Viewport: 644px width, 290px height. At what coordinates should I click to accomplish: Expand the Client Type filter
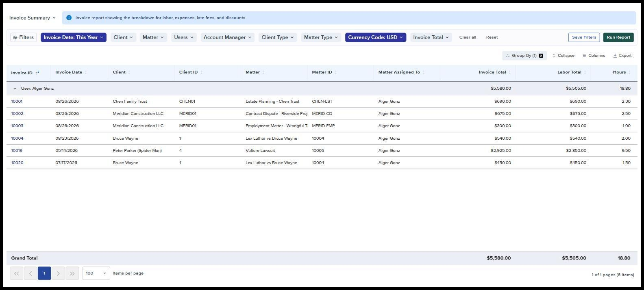278,37
